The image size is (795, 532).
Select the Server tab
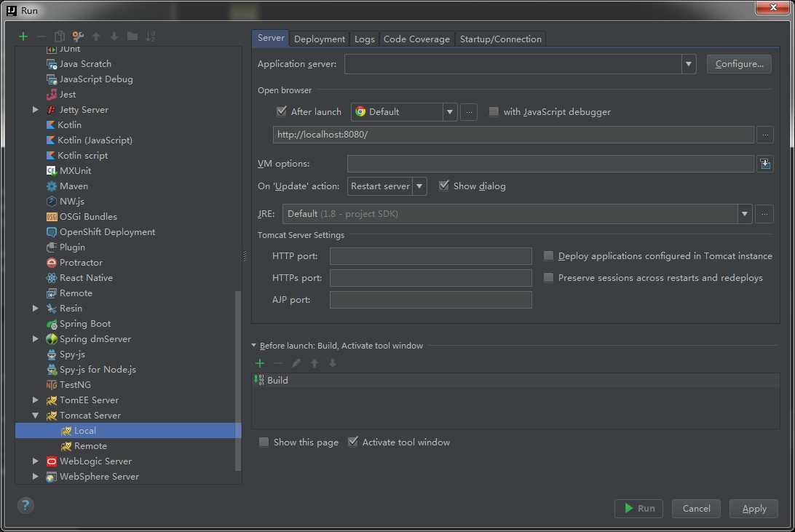click(x=271, y=38)
